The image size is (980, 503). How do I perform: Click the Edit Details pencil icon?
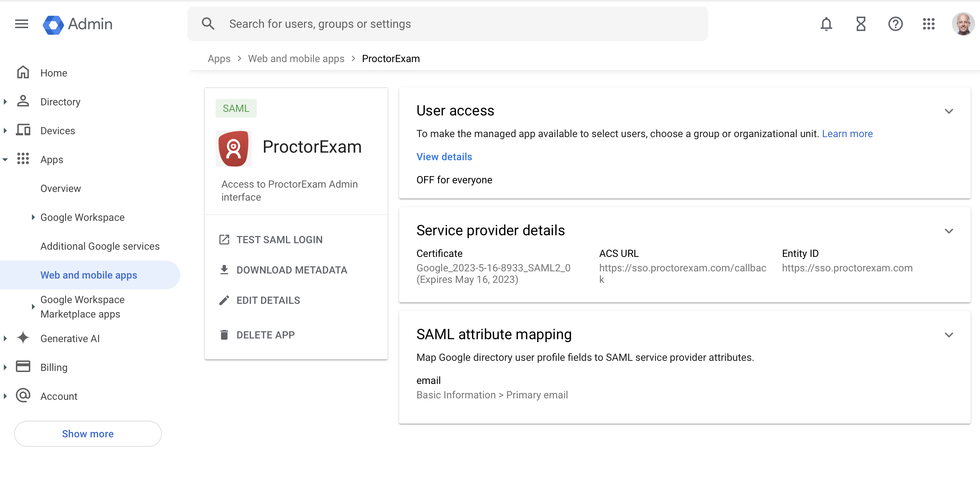[224, 300]
